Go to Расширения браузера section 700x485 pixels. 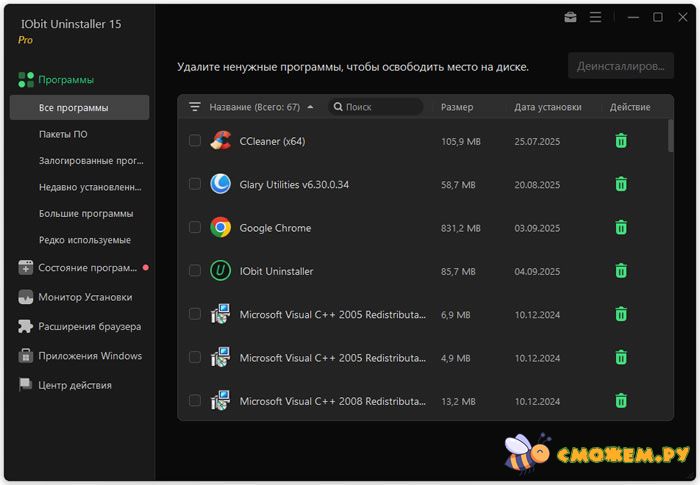coord(90,326)
